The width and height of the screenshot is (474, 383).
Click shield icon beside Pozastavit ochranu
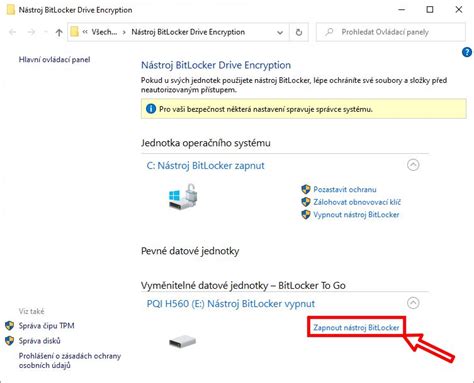(306, 189)
